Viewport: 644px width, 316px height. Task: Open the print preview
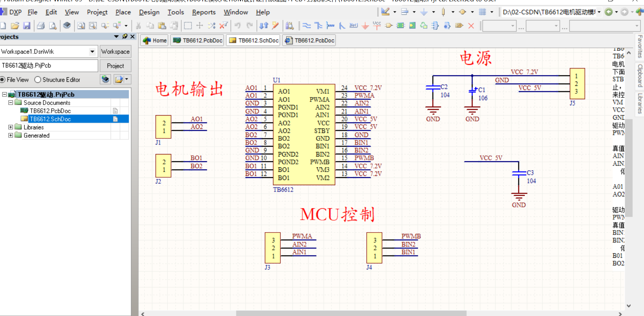point(52,26)
